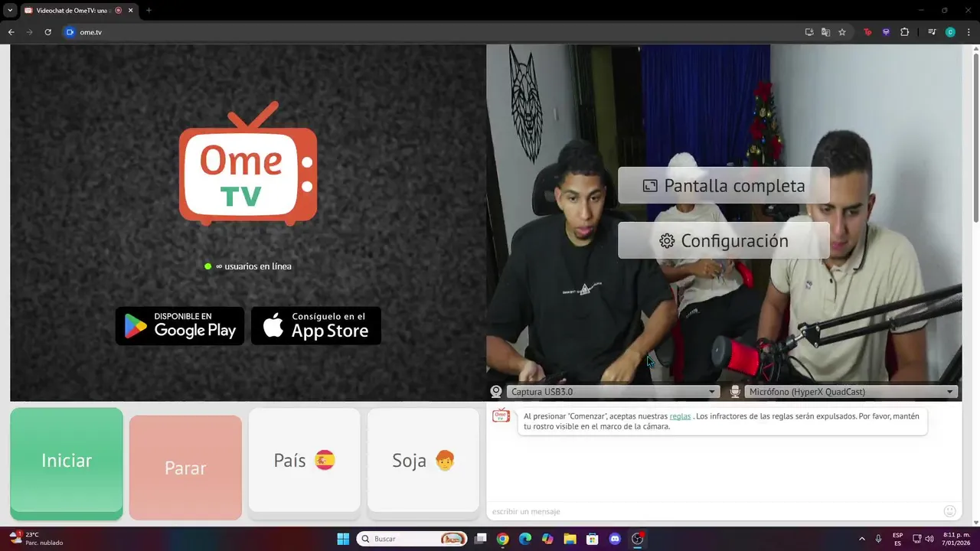Click the Buscar taskbar search box

413,539
